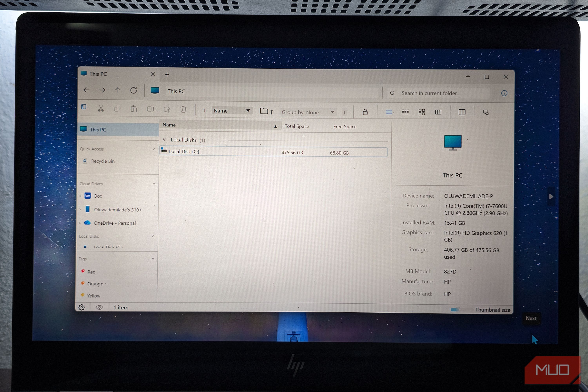
Task: Collapse the Tags sidebar section
Action: [x=153, y=259]
